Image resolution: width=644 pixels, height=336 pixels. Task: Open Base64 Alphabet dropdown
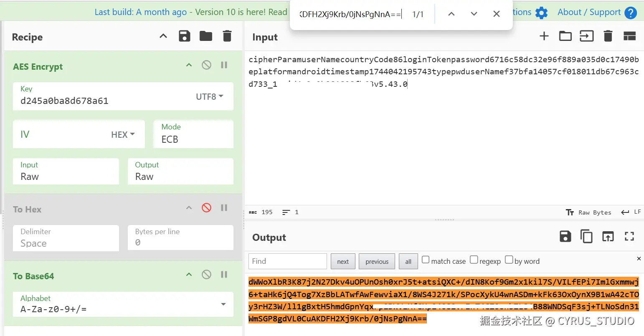(x=123, y=304)
